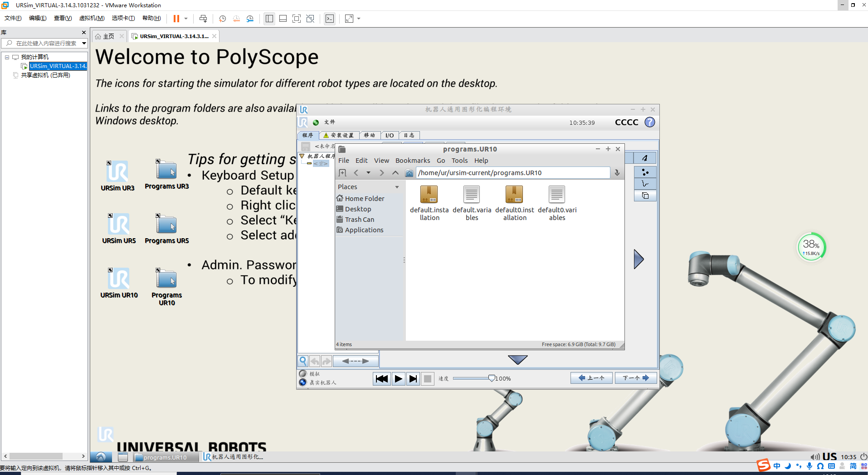Toggle the library sidebar view icon
Image resolution: width=868 pixels, height=475 pixels.
(x=269, y=19)
